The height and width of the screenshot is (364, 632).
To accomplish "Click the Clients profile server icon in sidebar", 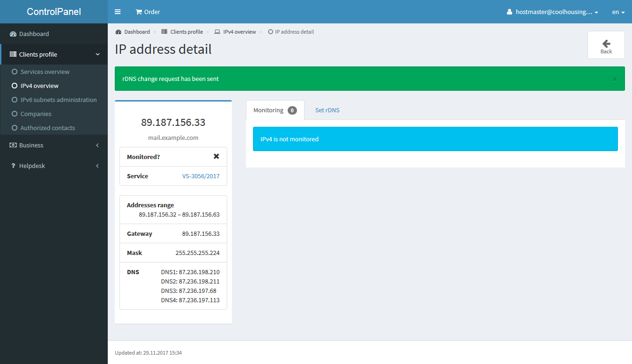I will click(13, 54).
